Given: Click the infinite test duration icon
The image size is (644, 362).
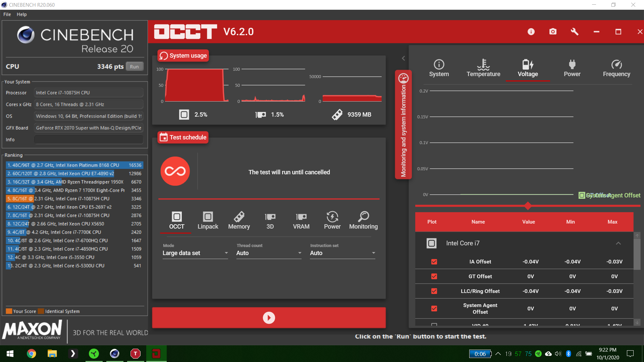Looking at the screenshot, I should click(x=175, y=171).
